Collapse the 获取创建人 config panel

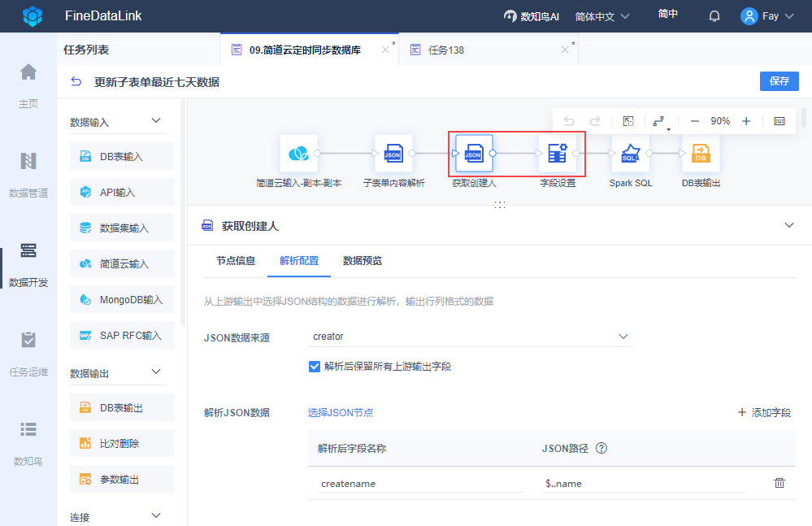tap(789, 225)
